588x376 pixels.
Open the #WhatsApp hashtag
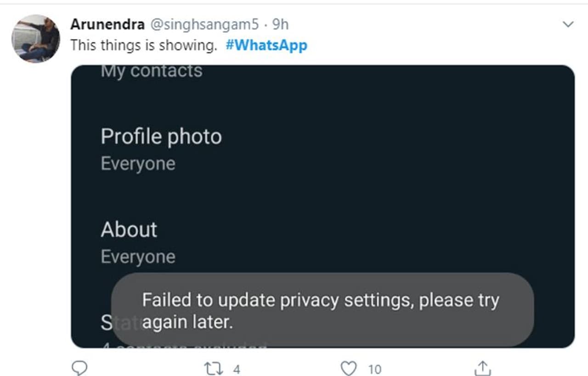[x=266, y=45]
